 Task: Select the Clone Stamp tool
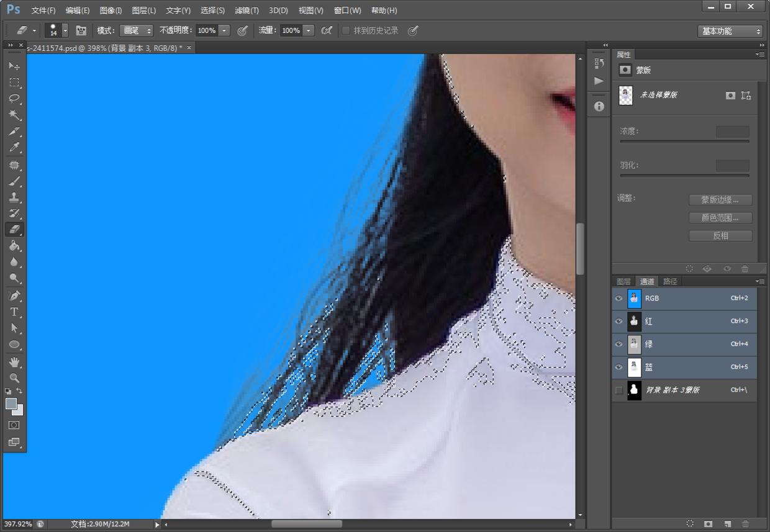[x=14, y=197]
